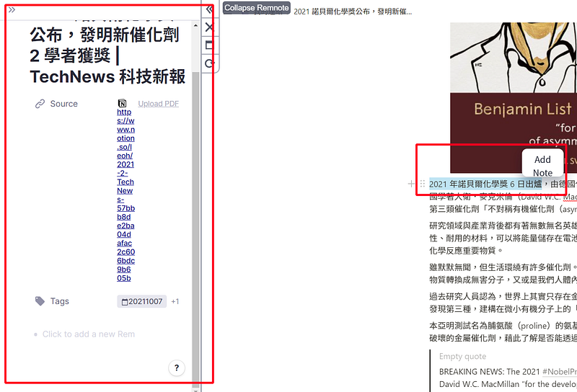Open the question mark help button
Image resolution: width=577 pixels, height=392 pixels.
[177, 367]
